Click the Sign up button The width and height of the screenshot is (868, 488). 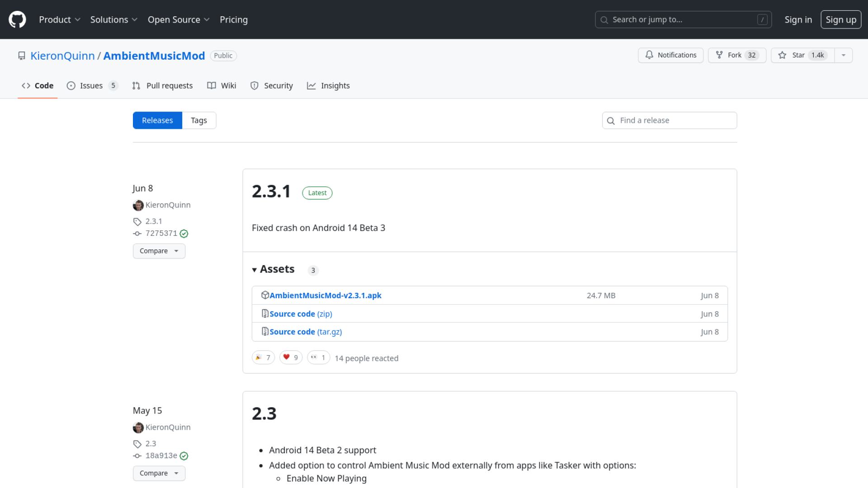tap(841, 19)
